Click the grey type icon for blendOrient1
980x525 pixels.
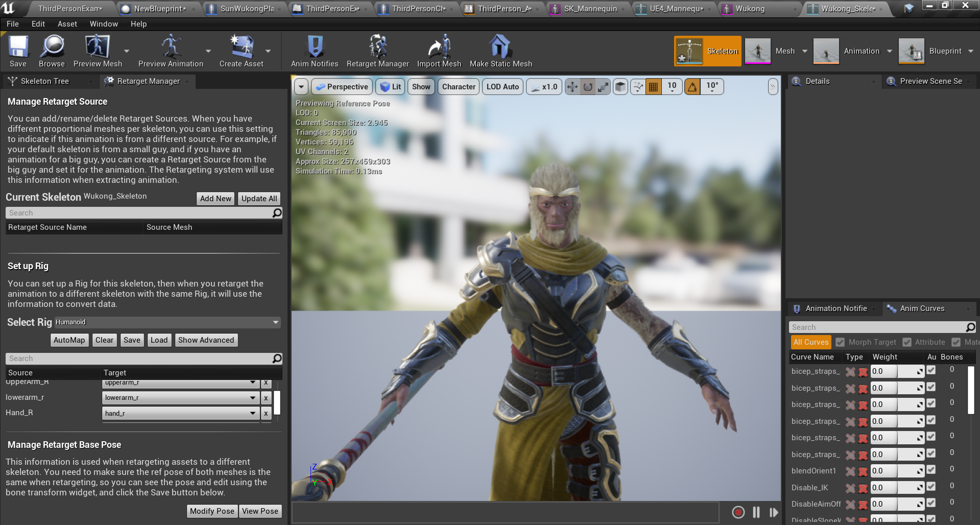pos(850,471)
